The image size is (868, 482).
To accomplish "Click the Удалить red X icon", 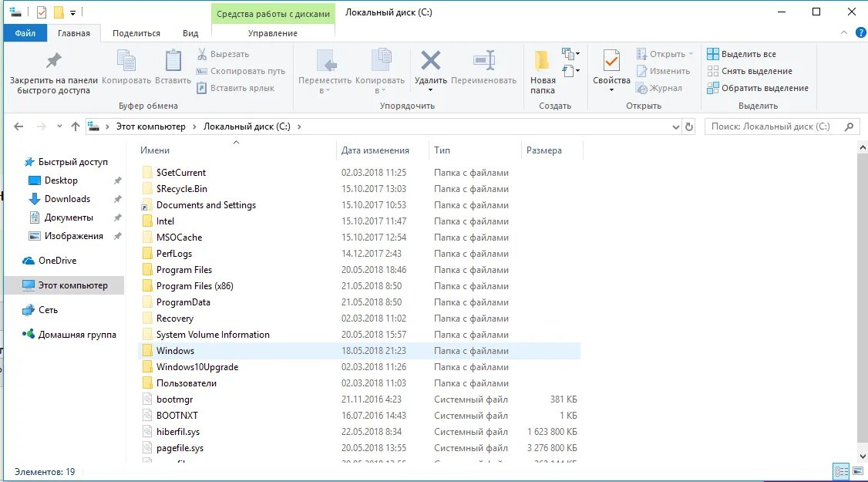I will pyautogui.click(x=431, y=60).
